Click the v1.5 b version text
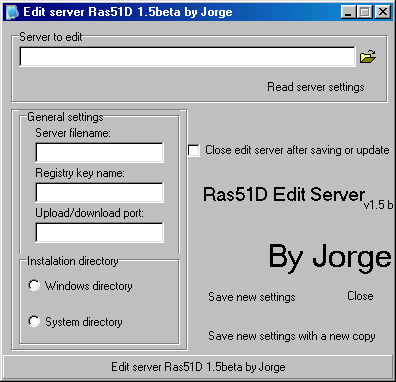 point(378,205)
